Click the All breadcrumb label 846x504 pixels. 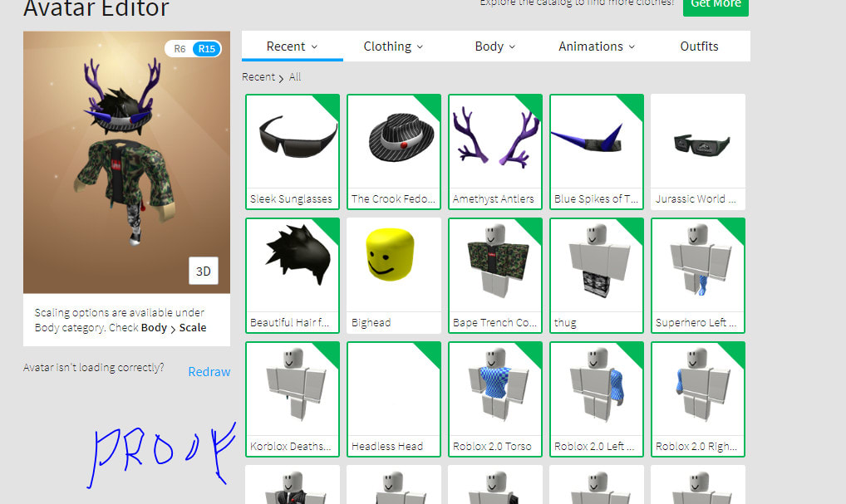click(295, 77)
